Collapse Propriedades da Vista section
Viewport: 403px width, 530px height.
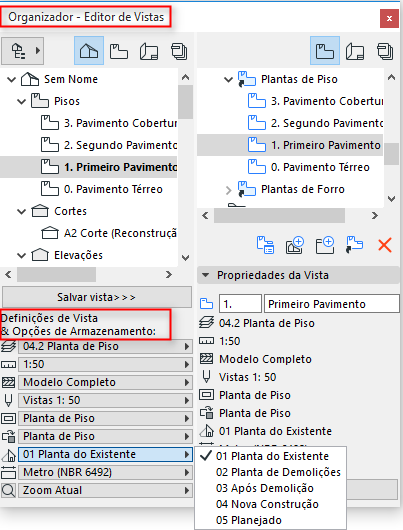coord(206,275)
